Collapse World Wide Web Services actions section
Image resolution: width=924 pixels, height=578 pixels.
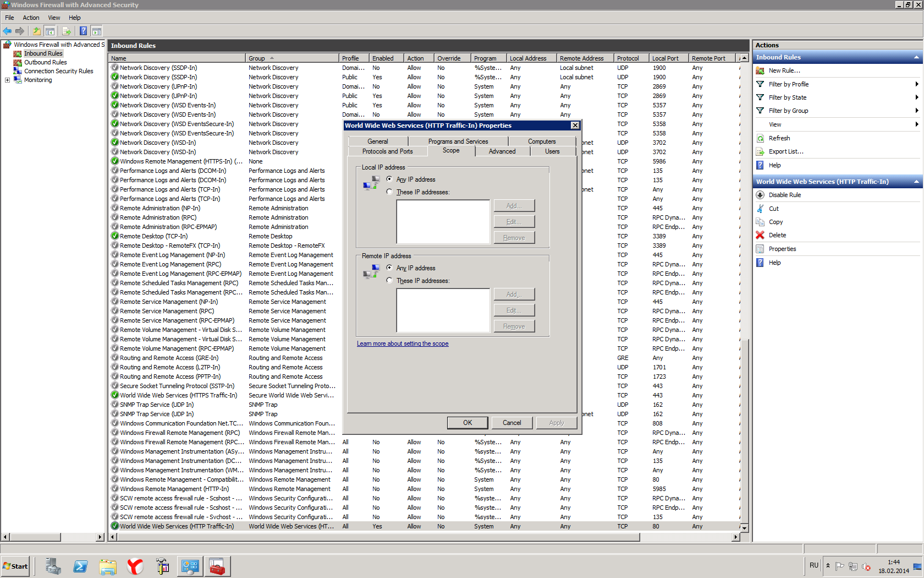pos(916,182)
